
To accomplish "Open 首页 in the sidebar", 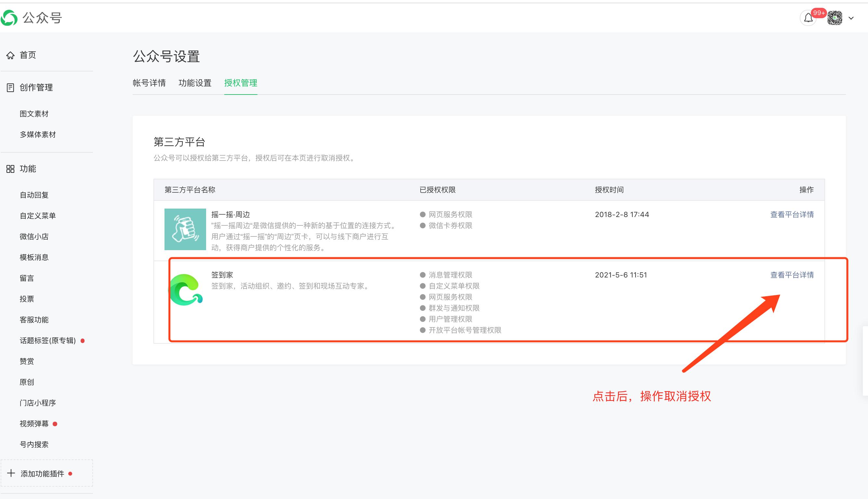I will 28,55.
